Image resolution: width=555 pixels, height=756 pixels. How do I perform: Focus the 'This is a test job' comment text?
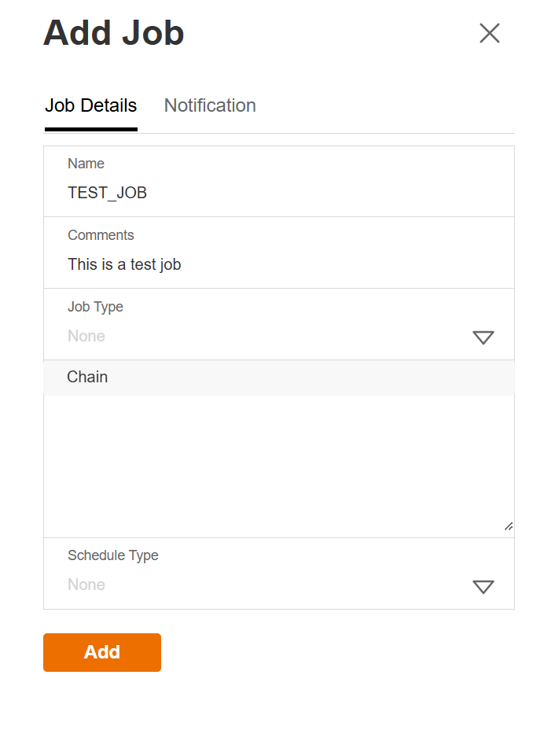(124, 264)
